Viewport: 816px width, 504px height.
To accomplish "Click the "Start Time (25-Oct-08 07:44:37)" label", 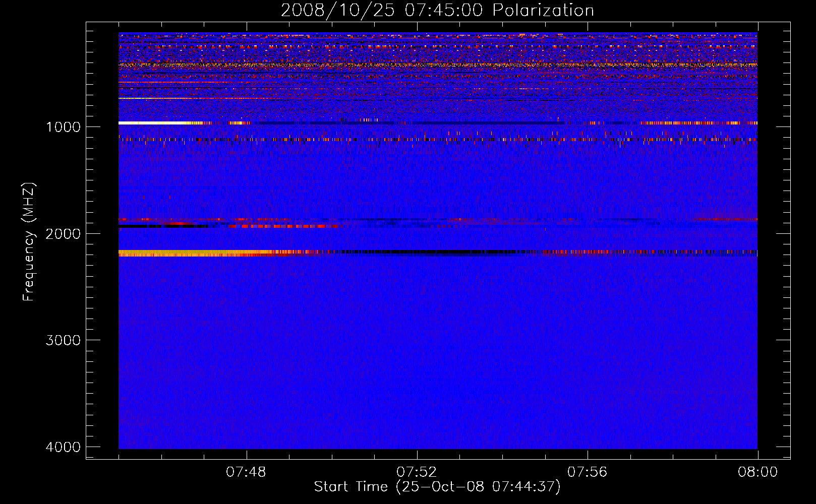I will [437, 487].
